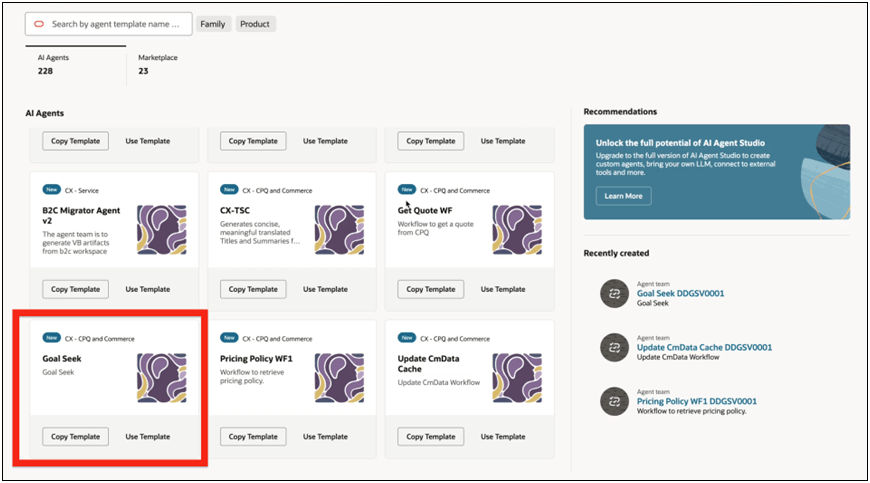Click New badge on CX-TSC card
The image size is (870, 483).
pos(229,190)
